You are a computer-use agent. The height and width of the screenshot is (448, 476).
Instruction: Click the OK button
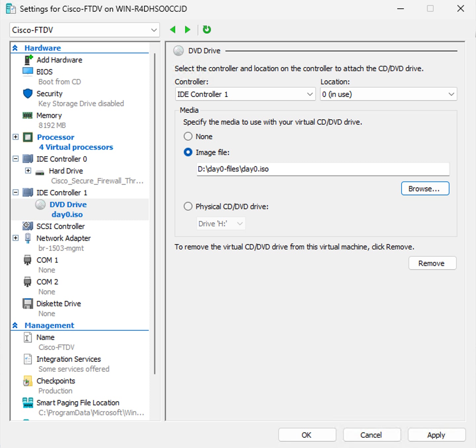pos(307,435)
